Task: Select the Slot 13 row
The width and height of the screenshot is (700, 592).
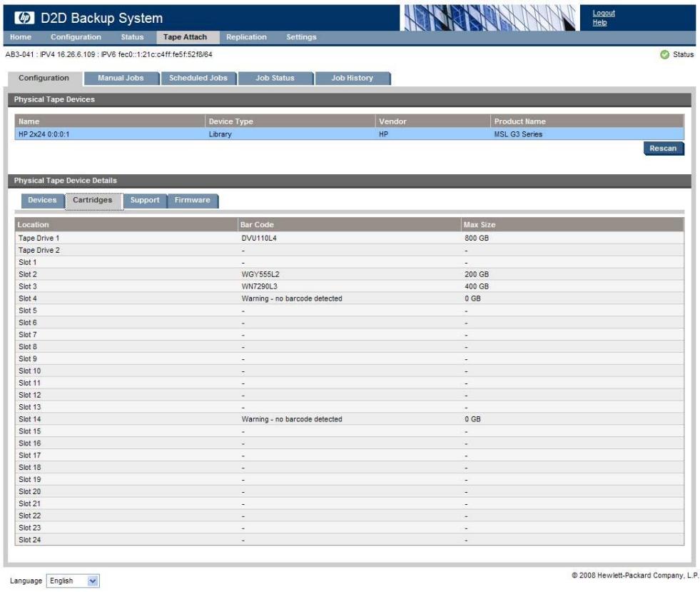Action: click(349, 407)
